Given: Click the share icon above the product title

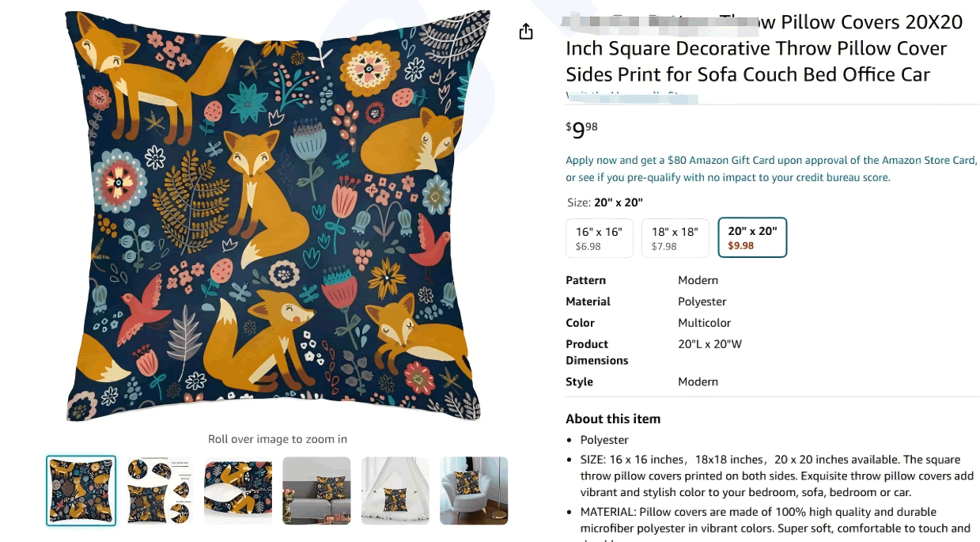Looking at the screenshot, I should pos(526,32).
